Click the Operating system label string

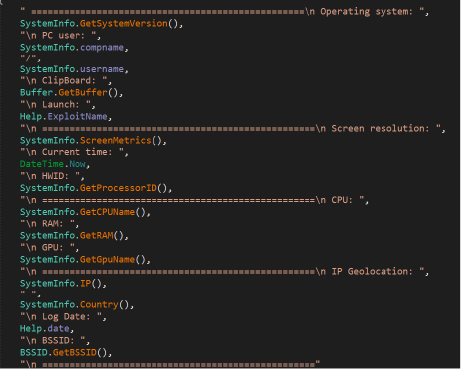(x=222, y=12)
